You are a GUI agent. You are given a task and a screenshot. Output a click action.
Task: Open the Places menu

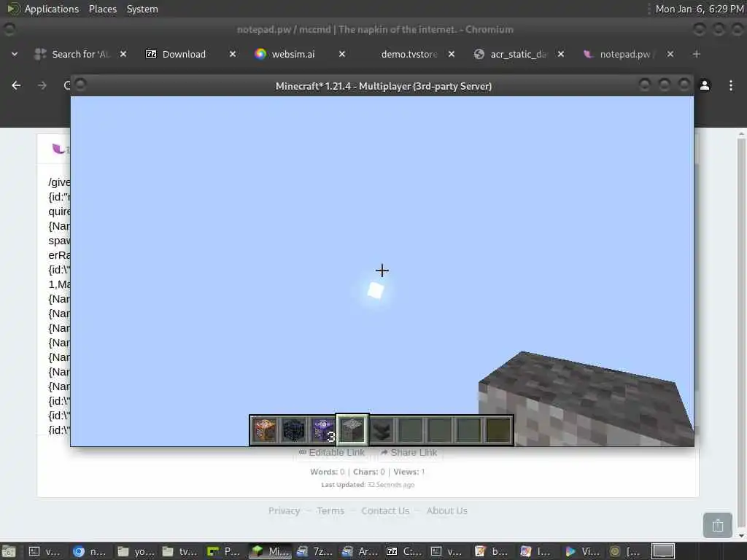[102, 9]
